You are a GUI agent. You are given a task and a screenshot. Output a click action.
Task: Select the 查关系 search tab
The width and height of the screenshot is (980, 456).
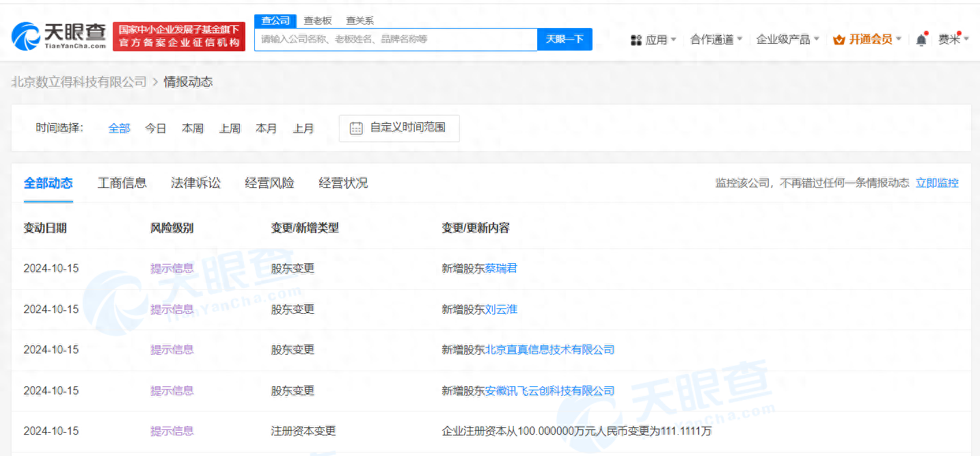click(359, 21)
